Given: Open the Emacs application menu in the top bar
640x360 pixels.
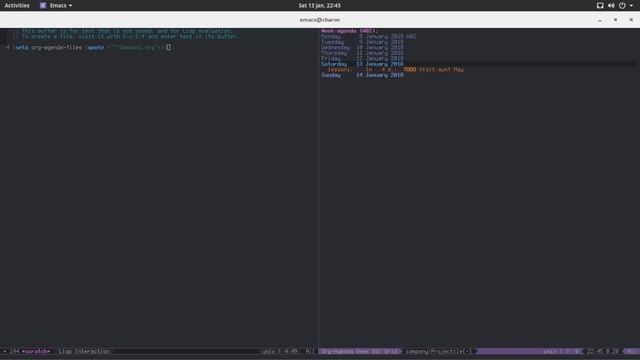Looking at the screenshot, I should 61,5.
